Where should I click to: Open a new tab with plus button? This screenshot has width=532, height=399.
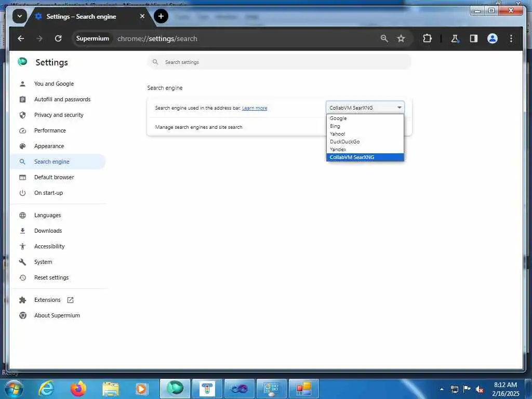[161, 16]
